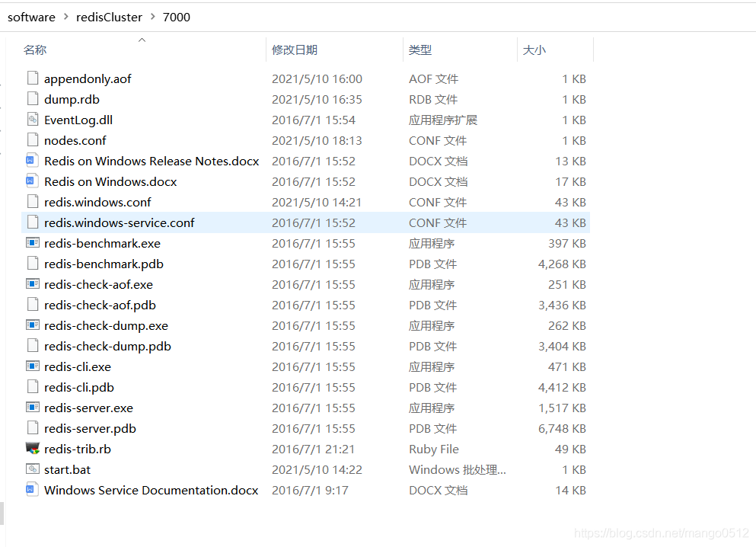This screenshot has width=756, height=547.
Task: Select the redis-cli.pdb file name
Action: click(x=79, y=387)
